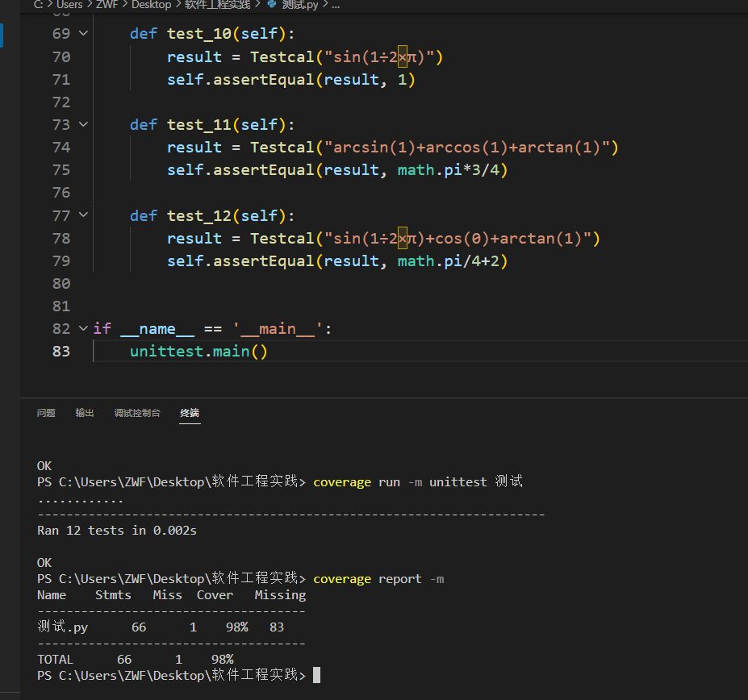748x700 pixels.
Task: Collapse the test_11 function fold arrow
Action: [83, 125]
